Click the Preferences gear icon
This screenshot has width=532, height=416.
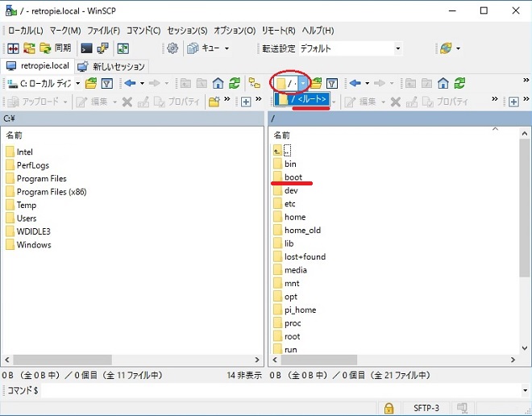tap(172, 48)
